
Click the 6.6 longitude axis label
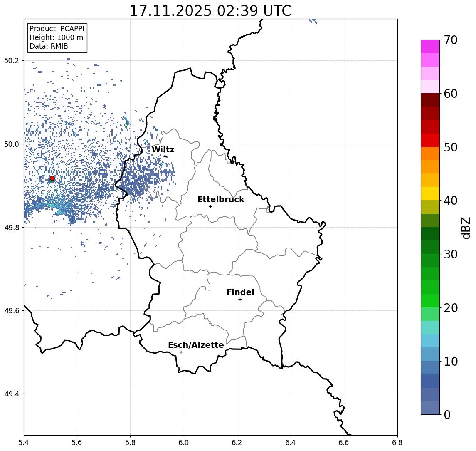coord(344,443)
